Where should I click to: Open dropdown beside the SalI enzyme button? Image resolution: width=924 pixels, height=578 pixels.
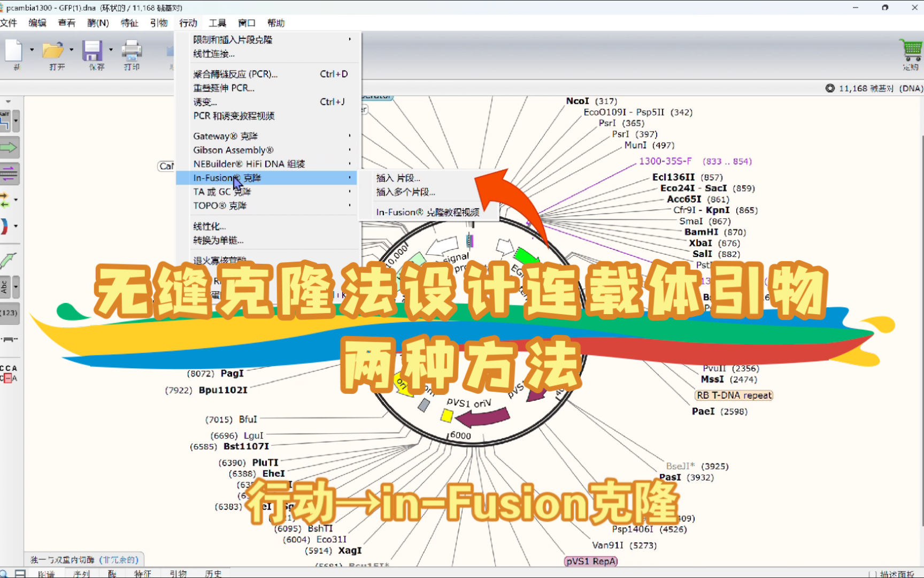(x=16, y=121)
